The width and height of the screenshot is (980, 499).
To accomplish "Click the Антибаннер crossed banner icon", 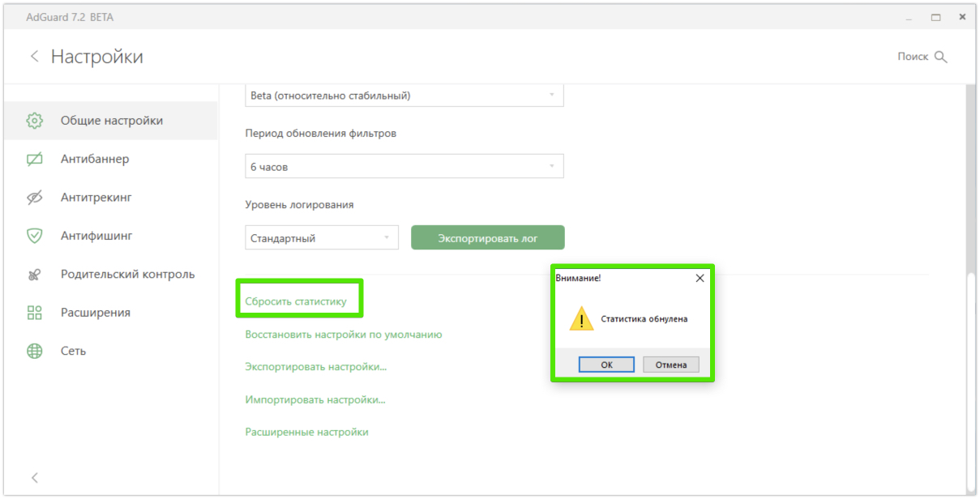I will point(34,160).
